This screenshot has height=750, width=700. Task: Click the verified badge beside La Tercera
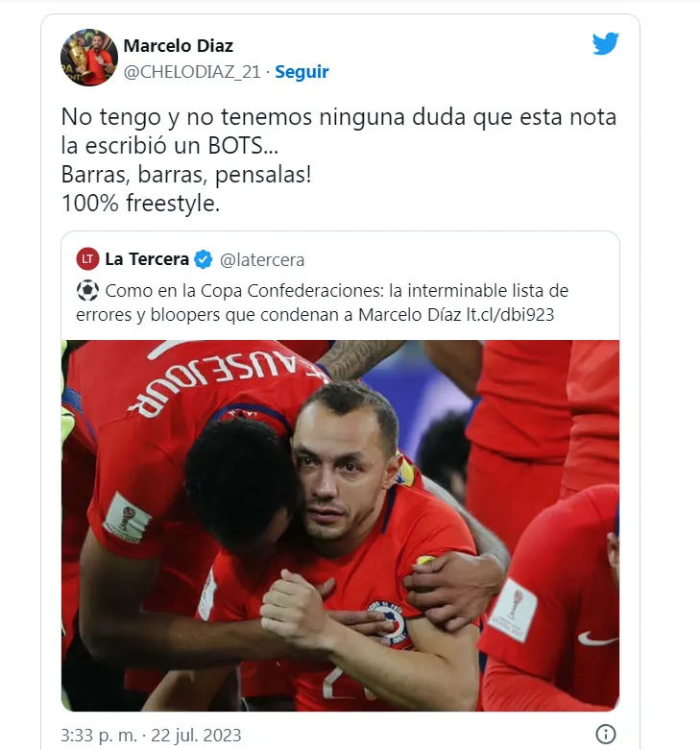[x=204, y=259]
